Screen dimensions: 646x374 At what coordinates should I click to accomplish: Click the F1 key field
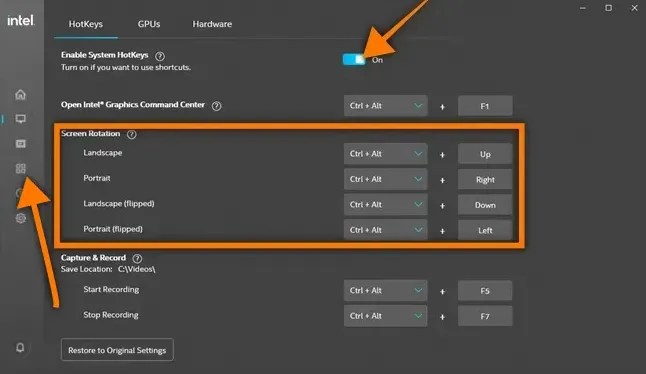click(485, 106)
